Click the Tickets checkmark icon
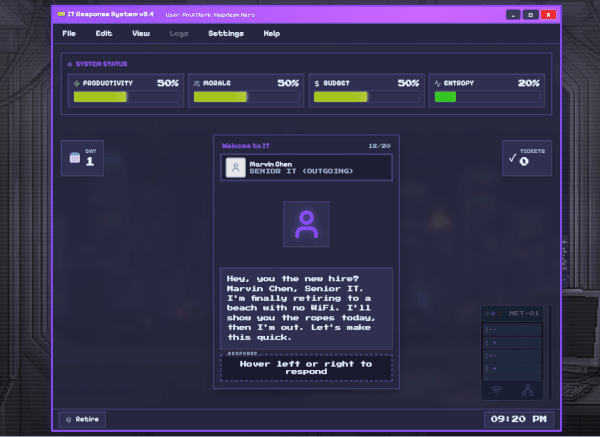The width and height of the screenshot is (600, 437). pyautogui.click(x=512, y=157)
